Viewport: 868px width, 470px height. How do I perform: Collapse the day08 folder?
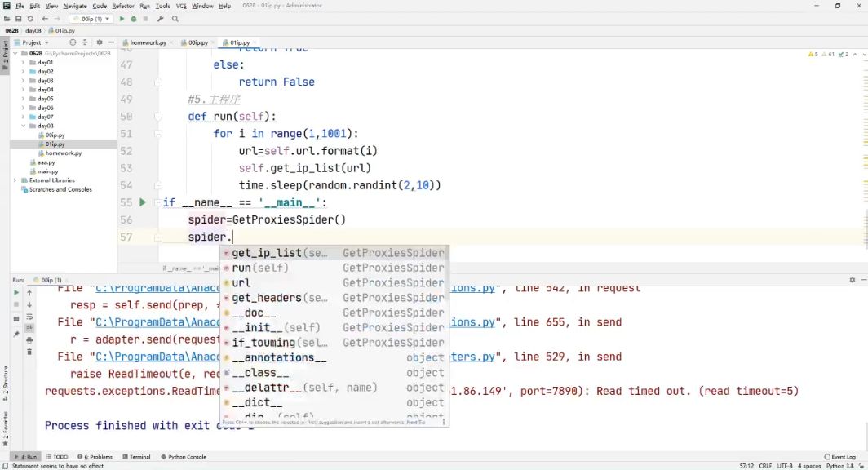[23, 126]
